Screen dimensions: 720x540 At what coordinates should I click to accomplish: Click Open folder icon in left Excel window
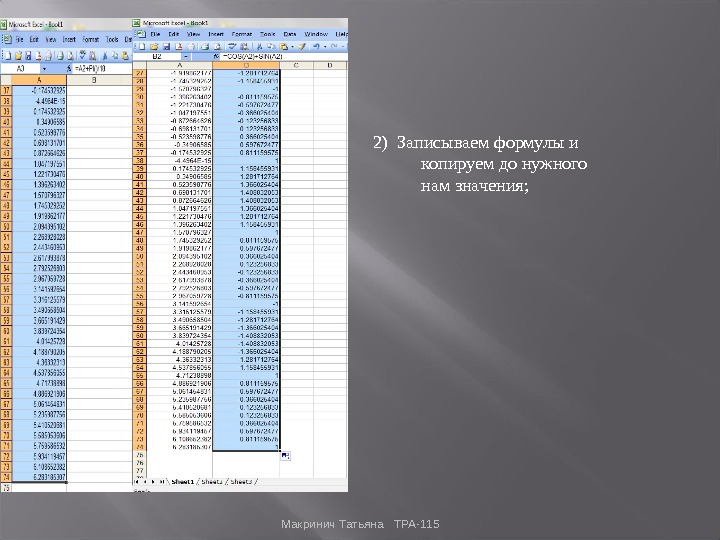pyautogui.click(x=18, y=56)
